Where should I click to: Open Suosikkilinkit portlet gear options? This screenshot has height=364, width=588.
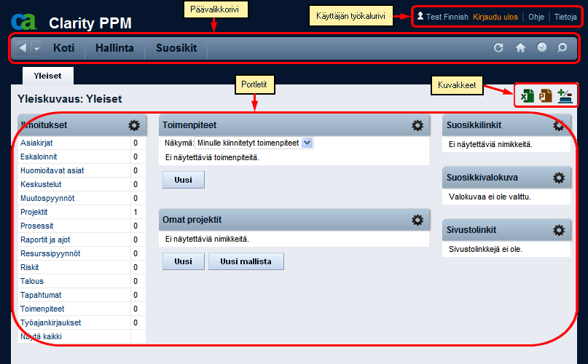pyautogui.click(x=559, y=125)
